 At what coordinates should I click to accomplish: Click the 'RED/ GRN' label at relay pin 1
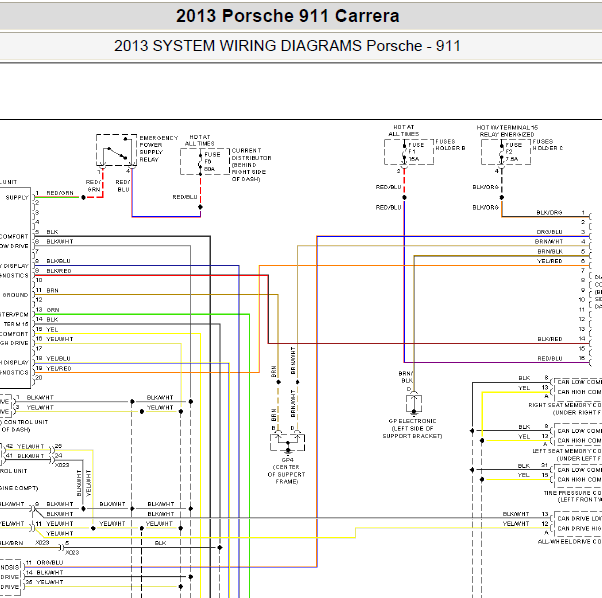[x=93, y=186]
